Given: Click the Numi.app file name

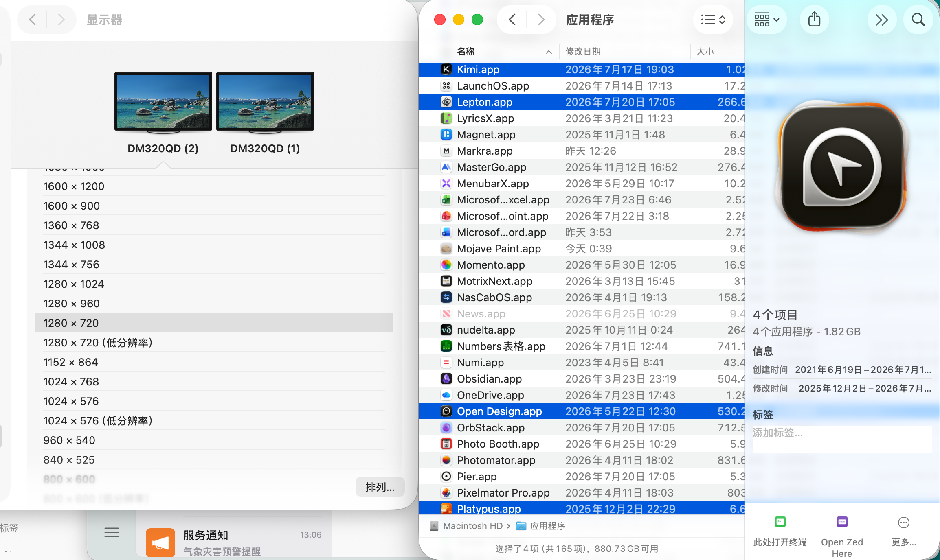Looking at the screenshot, I should (x=480, y=363).
